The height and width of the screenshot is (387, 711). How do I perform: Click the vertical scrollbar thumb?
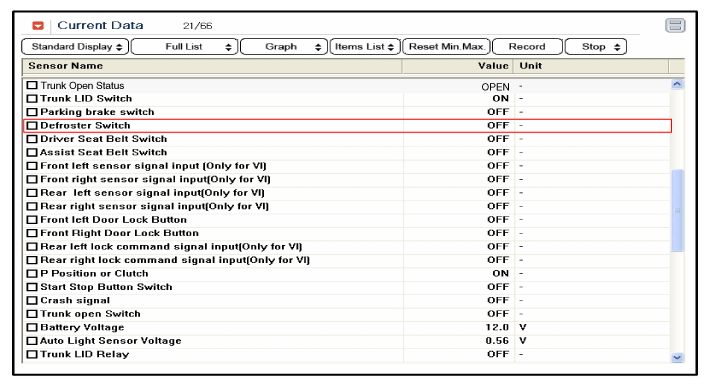(677, 211)
